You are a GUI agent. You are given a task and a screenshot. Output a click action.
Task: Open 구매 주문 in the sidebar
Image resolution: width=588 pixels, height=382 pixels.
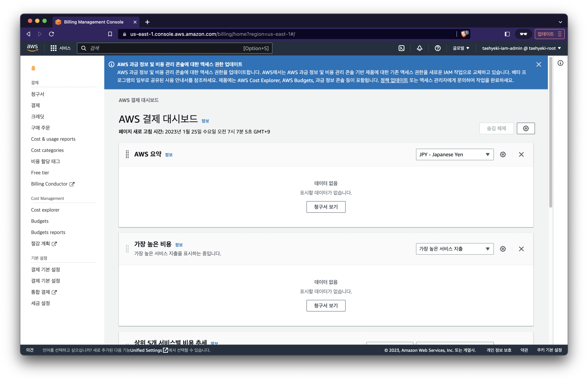coord(41,128)
